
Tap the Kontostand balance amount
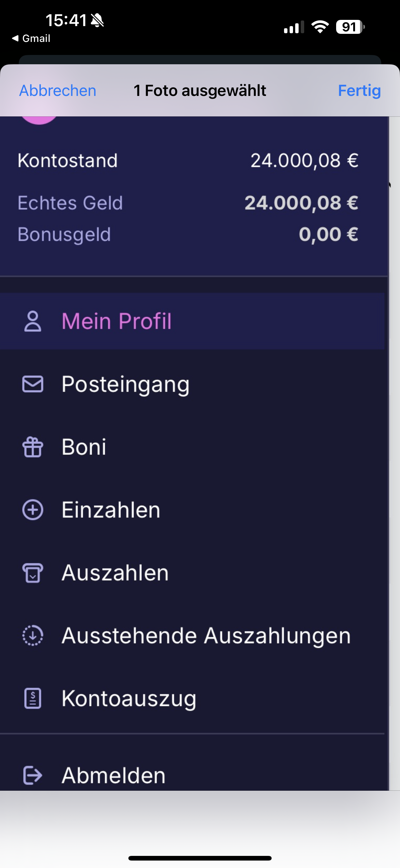click(304, 160)
